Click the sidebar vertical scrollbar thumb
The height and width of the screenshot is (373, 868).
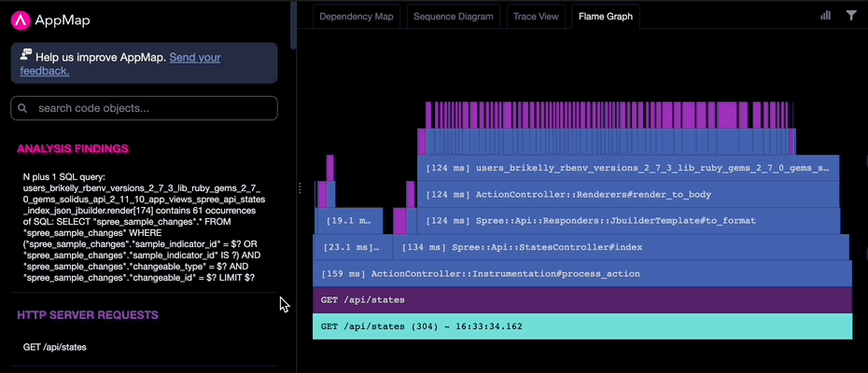click(x=293, y=25)
